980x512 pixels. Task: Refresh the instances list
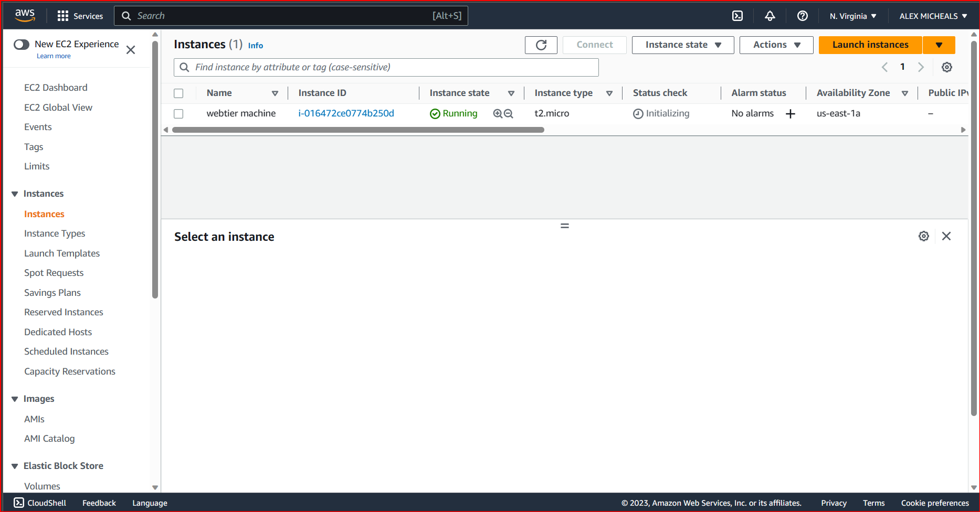coord(541,45)
